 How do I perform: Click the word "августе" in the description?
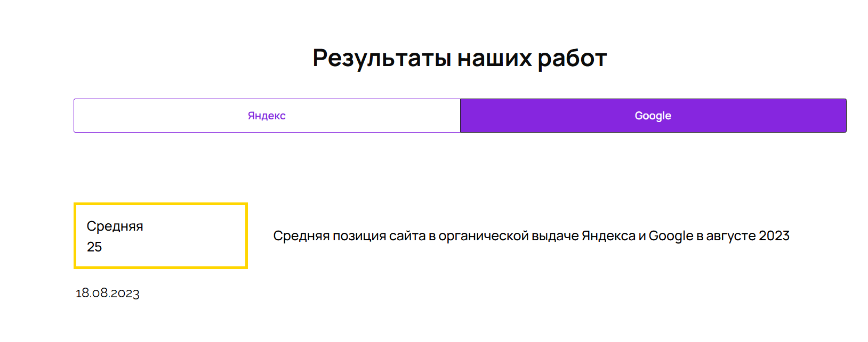point(730,236)
